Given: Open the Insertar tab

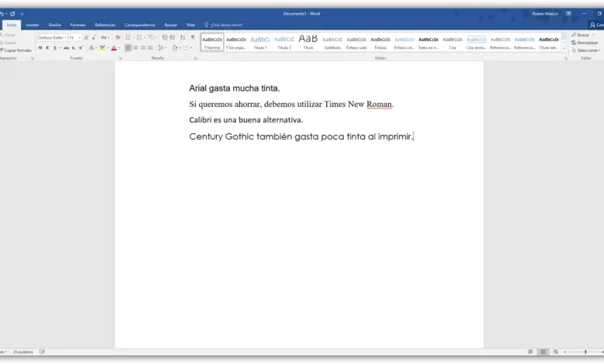Looking at the screenshot, I should 33,25.
